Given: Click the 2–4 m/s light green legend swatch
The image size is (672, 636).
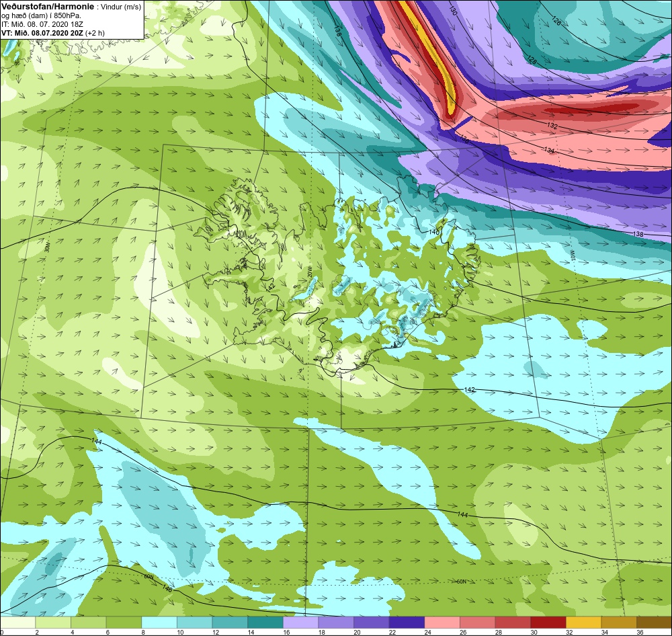Looking at the screenshot, I should tap(53, 623).
